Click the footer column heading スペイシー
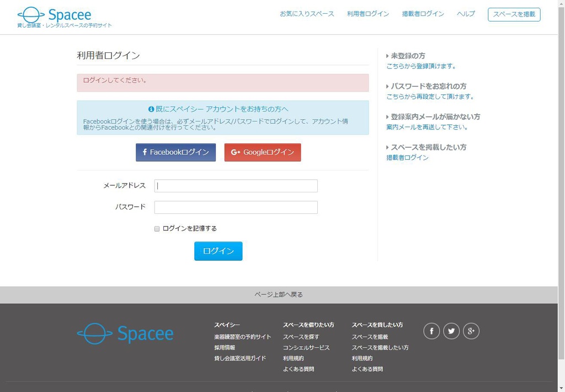 (x=227, y=325)
